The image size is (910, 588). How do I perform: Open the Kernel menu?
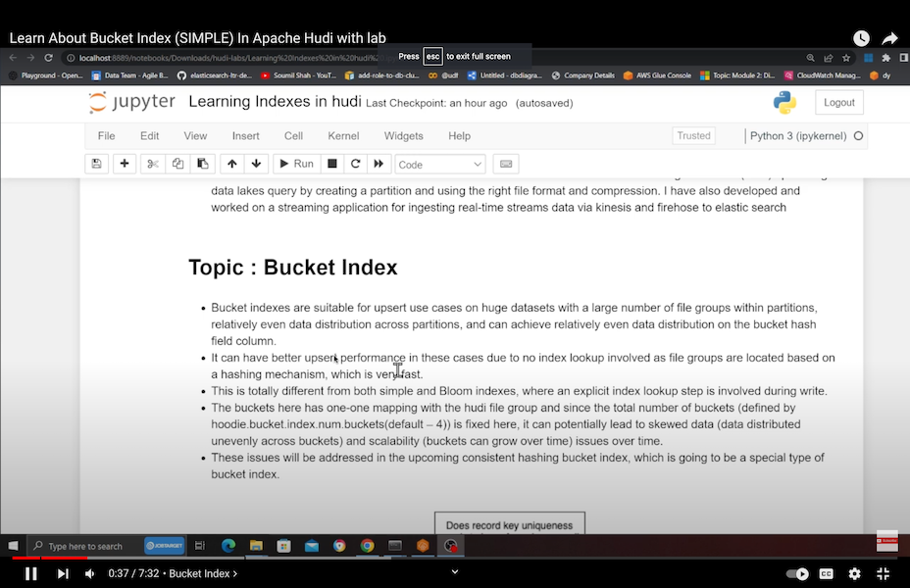(x=343, y=136)
